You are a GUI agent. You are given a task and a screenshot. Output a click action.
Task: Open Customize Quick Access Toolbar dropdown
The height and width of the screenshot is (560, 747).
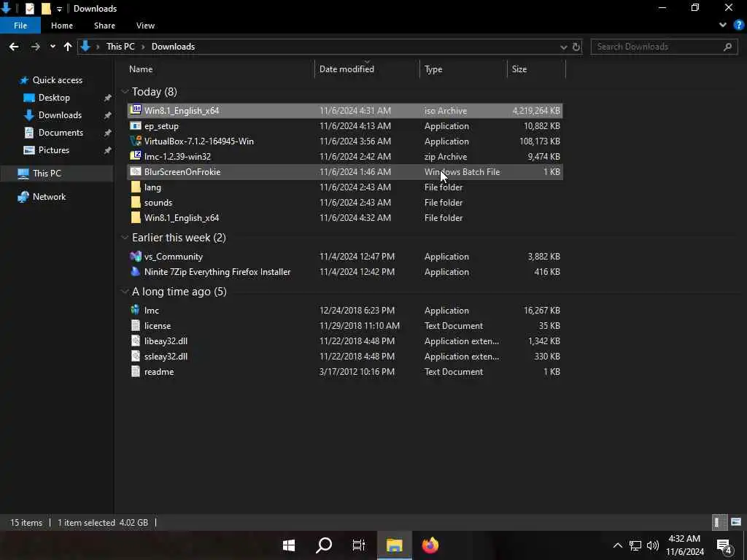tap(59, 9)
